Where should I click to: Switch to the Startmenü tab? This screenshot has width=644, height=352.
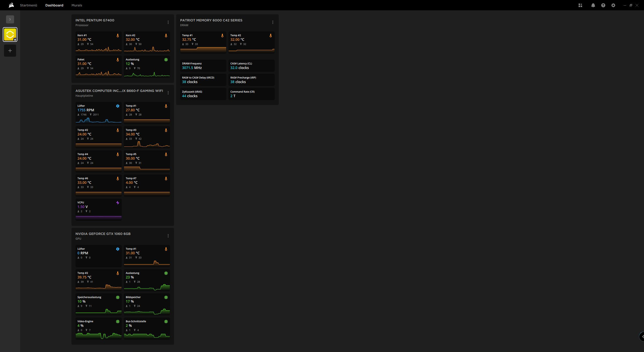[28, 5]
